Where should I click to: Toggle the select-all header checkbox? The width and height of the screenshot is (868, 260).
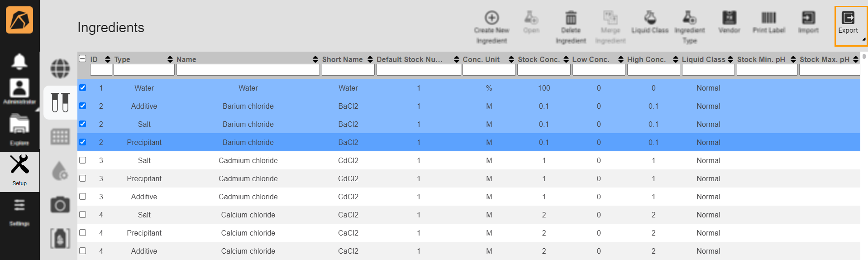click(x=83, y=59)
